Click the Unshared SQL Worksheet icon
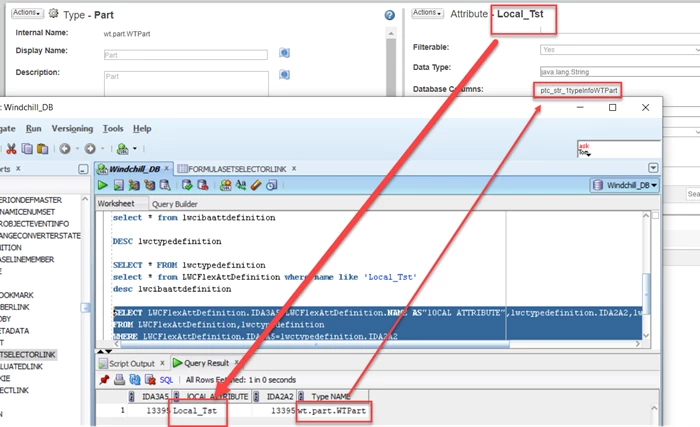 pos(225,185)
